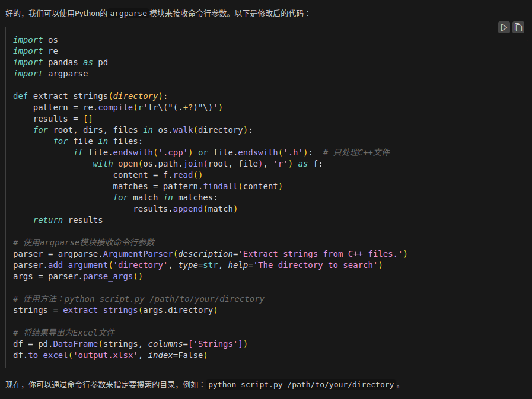This screenshot has width=532, height=399.
Task: Click the re.compile pattern line
Action: [128, 107]
